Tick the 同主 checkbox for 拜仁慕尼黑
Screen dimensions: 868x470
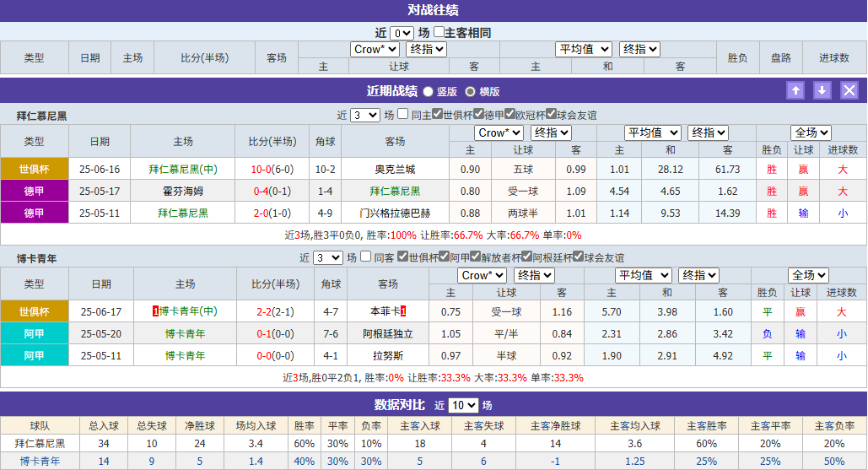[403, 115]
